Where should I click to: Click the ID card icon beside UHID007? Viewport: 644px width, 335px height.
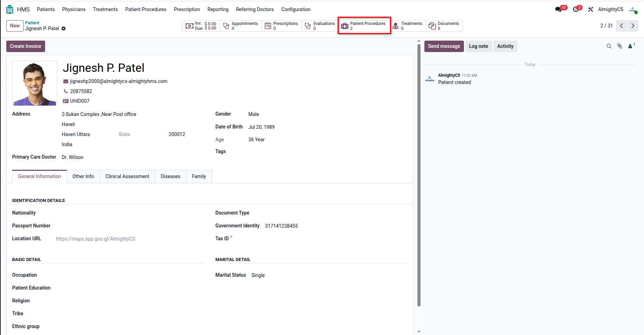(66, 101)
